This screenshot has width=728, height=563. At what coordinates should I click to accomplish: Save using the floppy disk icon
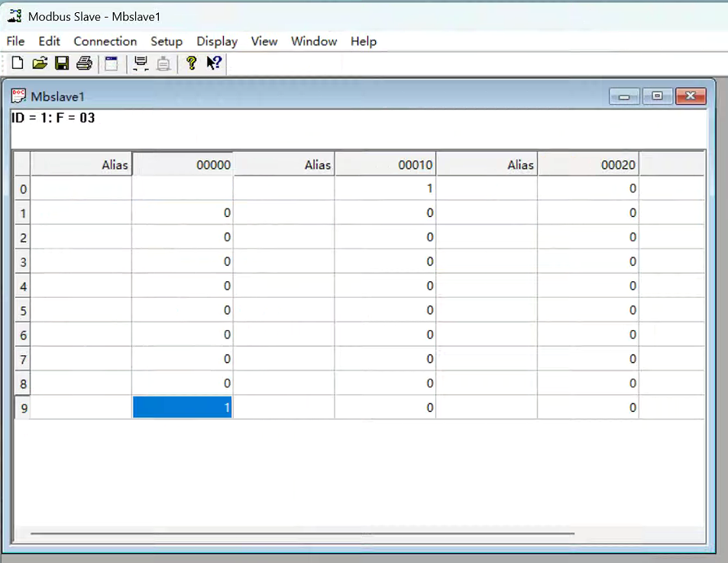(62, 63)
